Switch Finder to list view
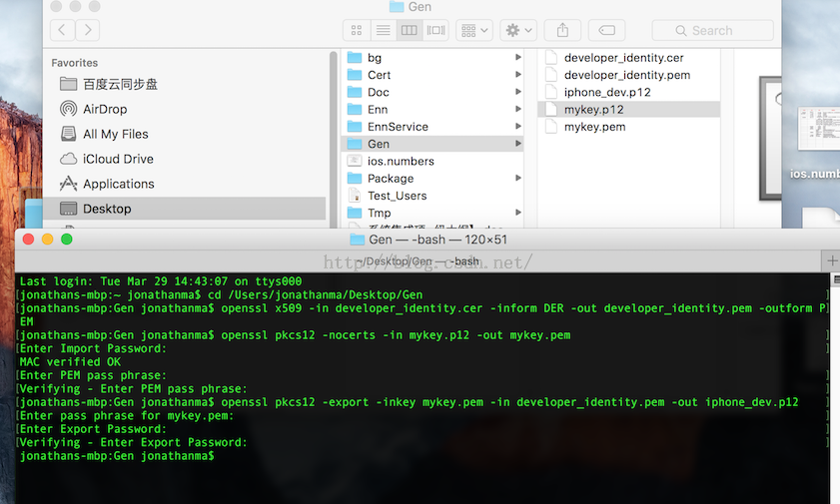 pyautogui.click(x=383, y=31)
